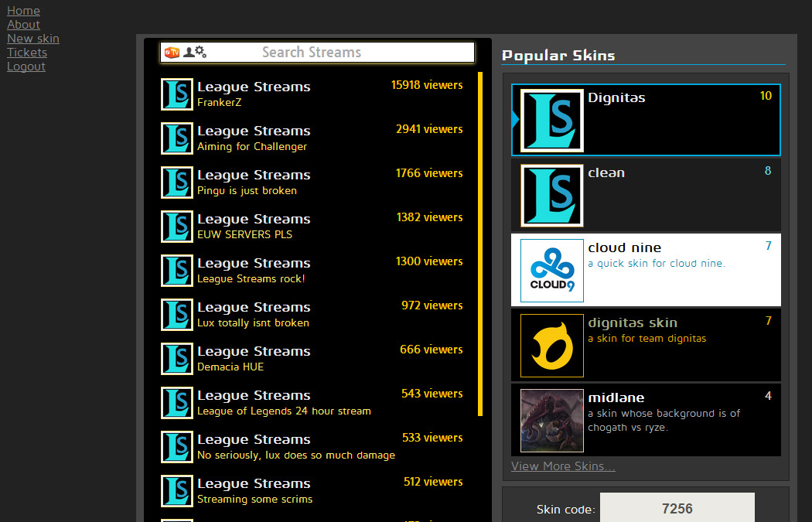Click LS icon next to FrankerZ stream
The height and width of the screenshot is (522, 812).
(176, 94)
